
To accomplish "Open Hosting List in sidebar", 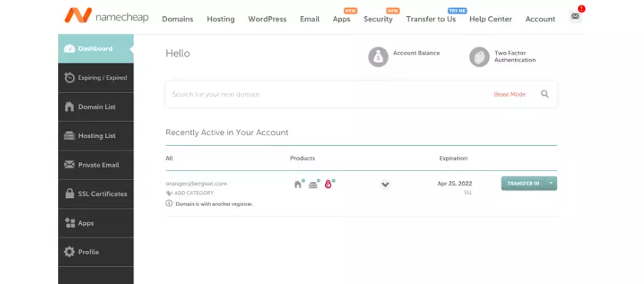I will (x=96, y=136).
